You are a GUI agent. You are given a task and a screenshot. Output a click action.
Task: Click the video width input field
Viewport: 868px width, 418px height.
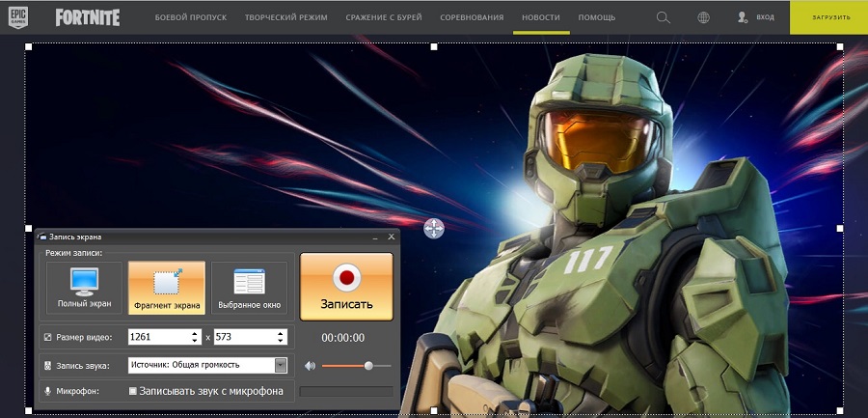tap(156, 337)
